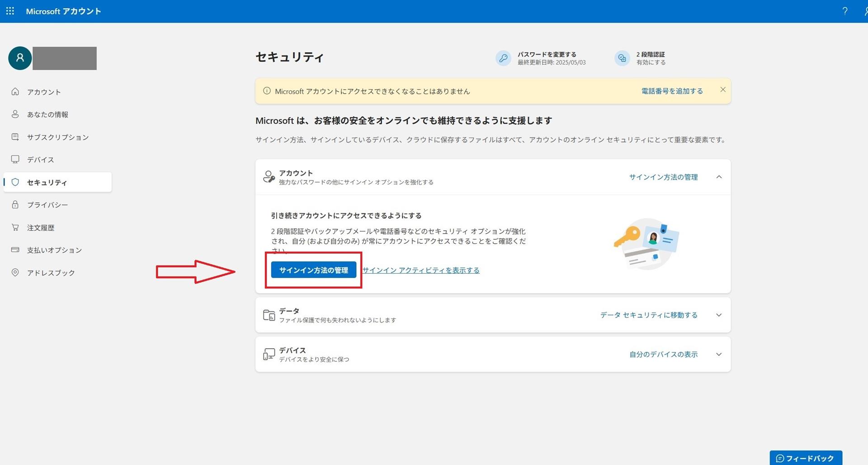Select the プライバシー shield sidebar icon
868x465 pixels.
[15, 204]
